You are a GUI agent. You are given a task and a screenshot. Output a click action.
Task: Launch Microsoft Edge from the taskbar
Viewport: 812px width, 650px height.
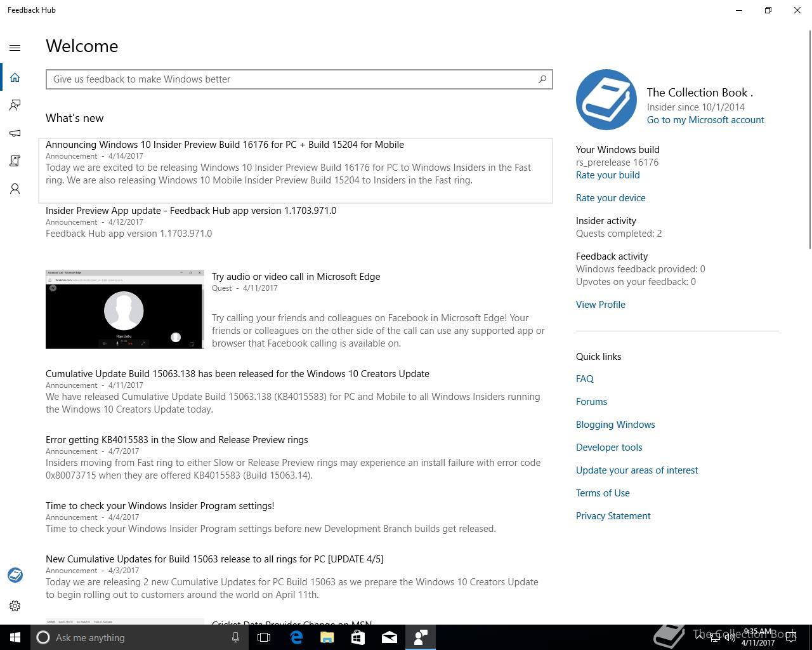click(296, 637)
